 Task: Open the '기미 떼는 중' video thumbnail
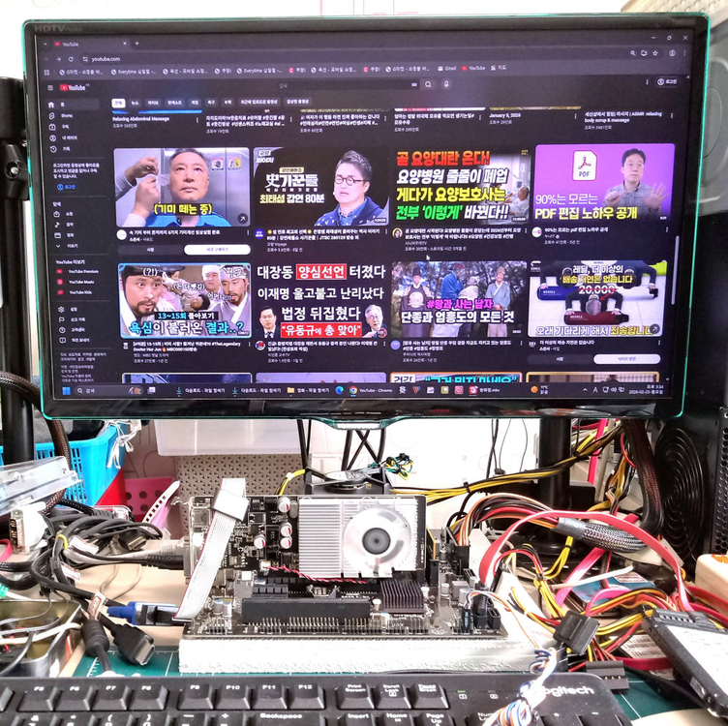pos(182,188)
